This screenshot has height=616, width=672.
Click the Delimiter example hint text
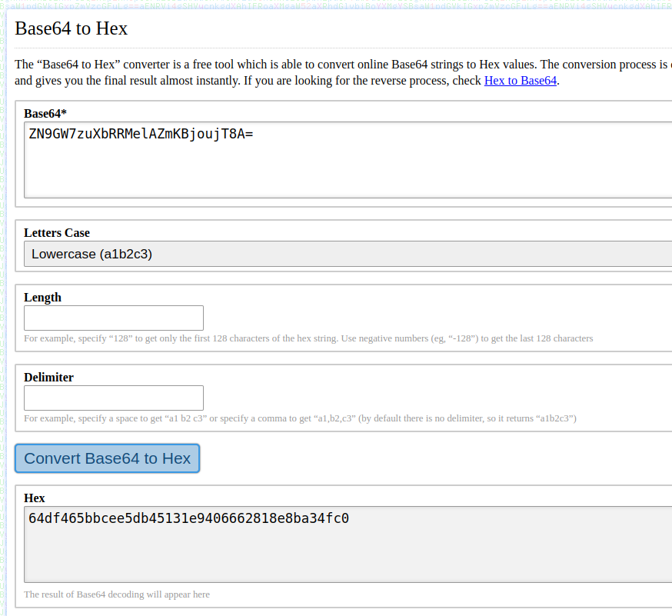click(300, 418)
